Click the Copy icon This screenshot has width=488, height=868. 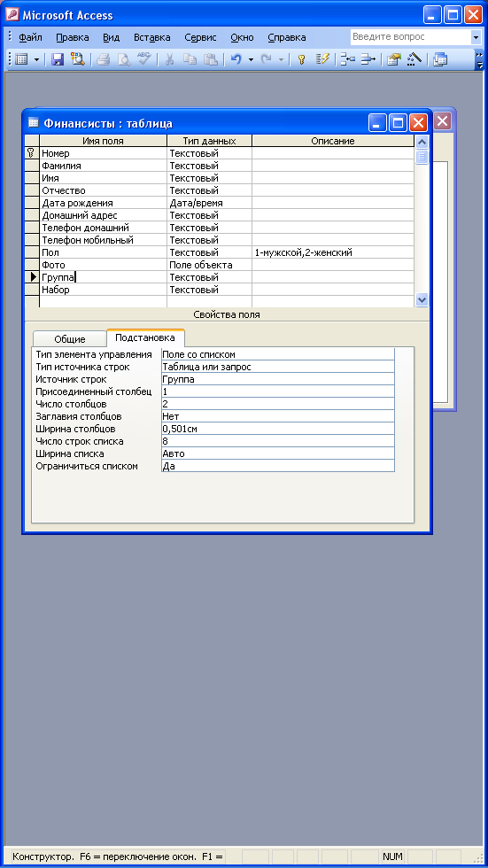(x=190, y=59)
